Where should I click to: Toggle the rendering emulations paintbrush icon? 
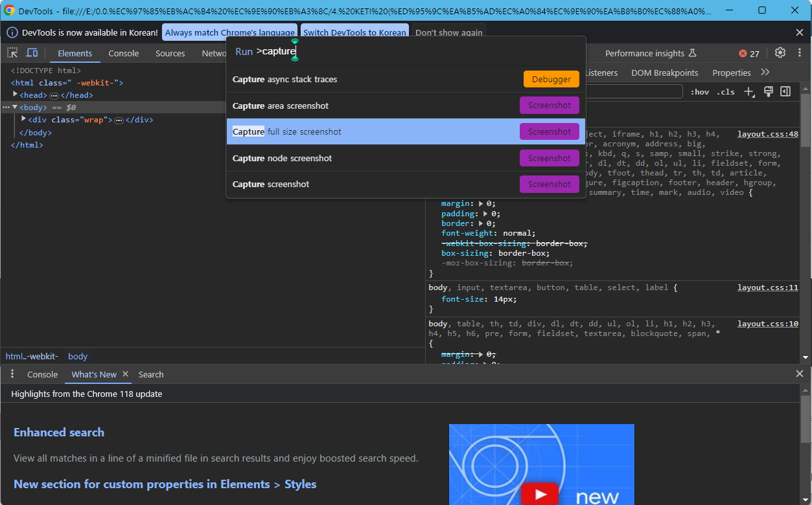coord(768,92)
